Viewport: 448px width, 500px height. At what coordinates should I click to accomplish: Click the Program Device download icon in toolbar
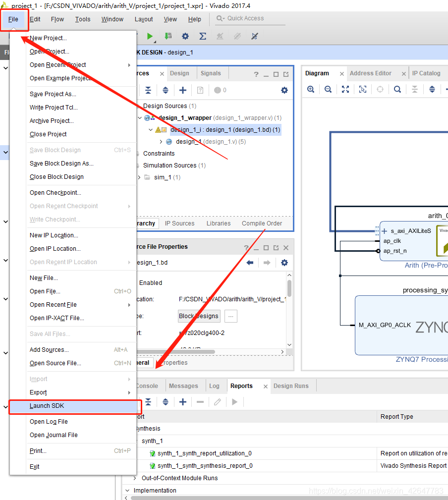168,36
